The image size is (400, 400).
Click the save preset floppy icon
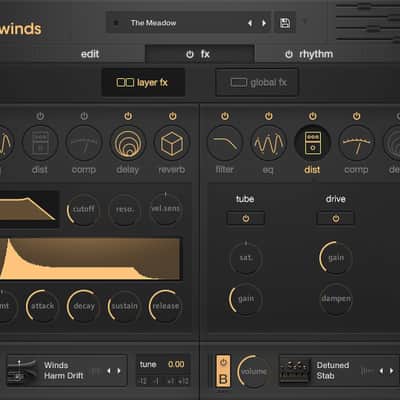[285, 23]
